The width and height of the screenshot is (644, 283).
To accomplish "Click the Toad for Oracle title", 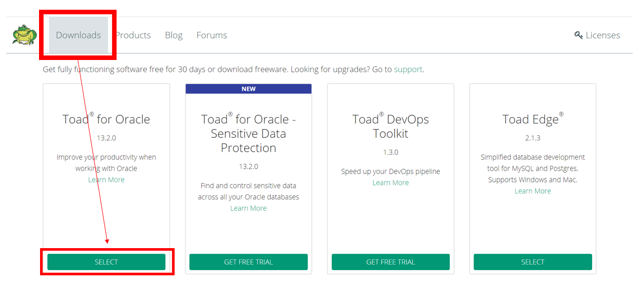I will coord(106,119).
